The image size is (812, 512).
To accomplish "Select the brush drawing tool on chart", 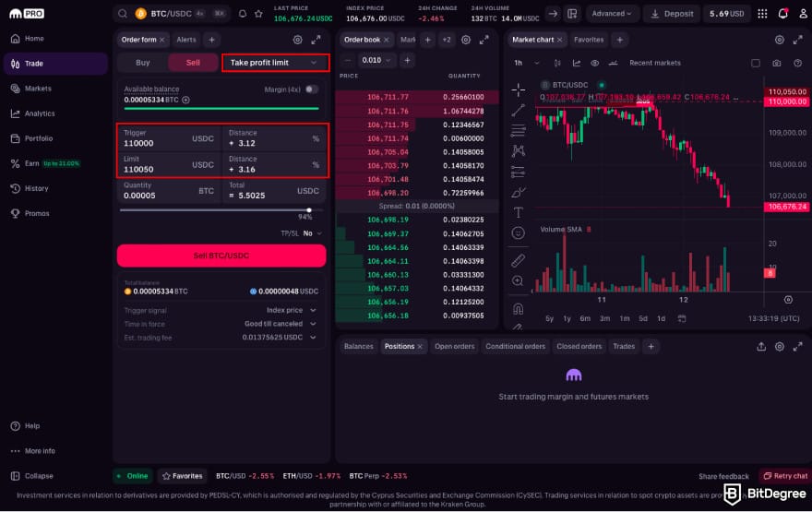I will pyautogui.click(x=518, y=193).
